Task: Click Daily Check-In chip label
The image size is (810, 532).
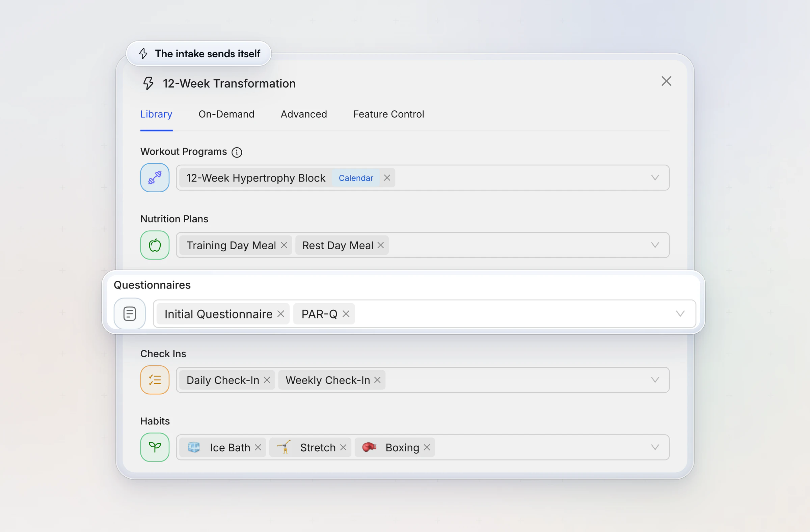Action: tap(223, 380)
